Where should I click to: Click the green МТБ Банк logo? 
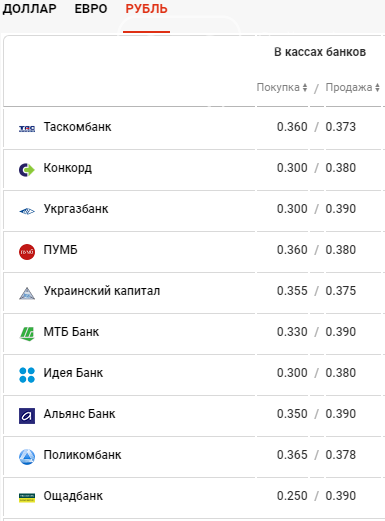tap(27, 334)
